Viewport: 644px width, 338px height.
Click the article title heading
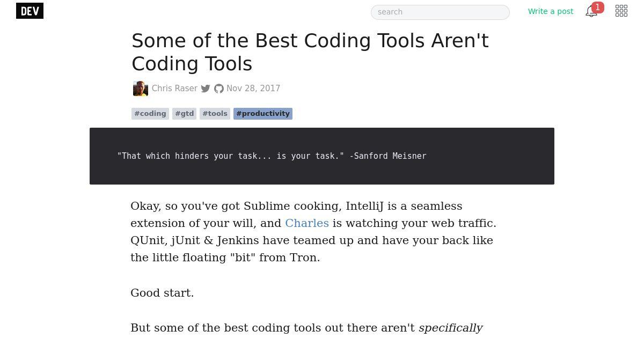pyautogui.click(x=310, y=52)
